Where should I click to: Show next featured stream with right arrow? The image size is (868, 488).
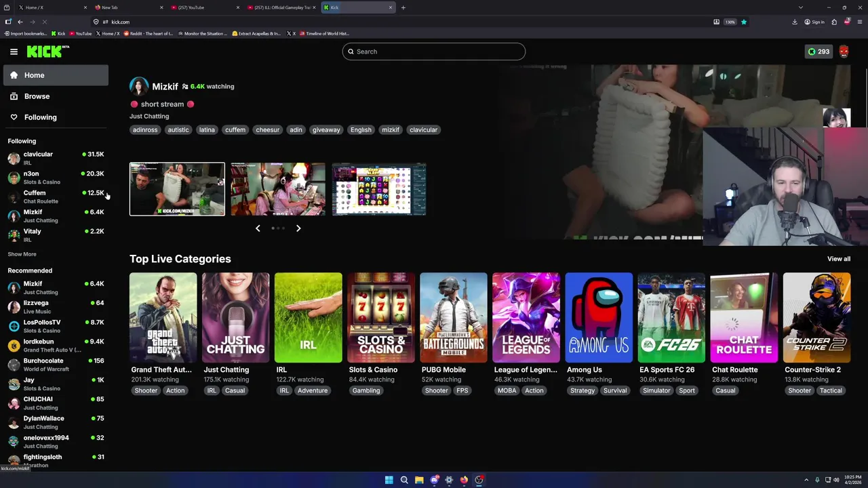click(298, 228)
